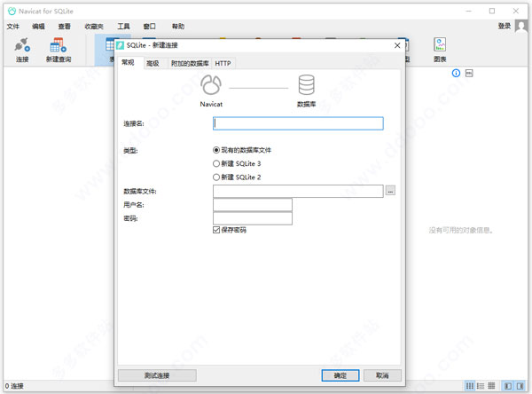This screenshot has width=532, height=394.
Task: Click the user avatar icon next to 登录
Action: [520, 26]
